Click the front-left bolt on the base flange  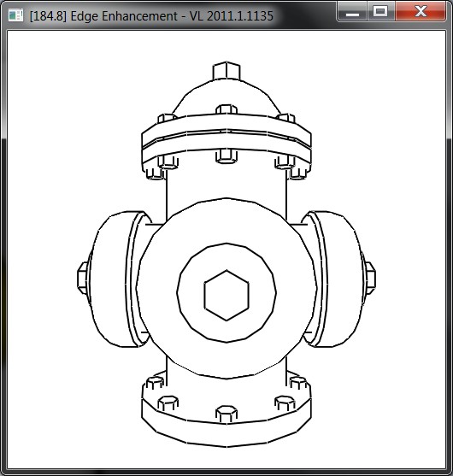(x=168, y=403)
